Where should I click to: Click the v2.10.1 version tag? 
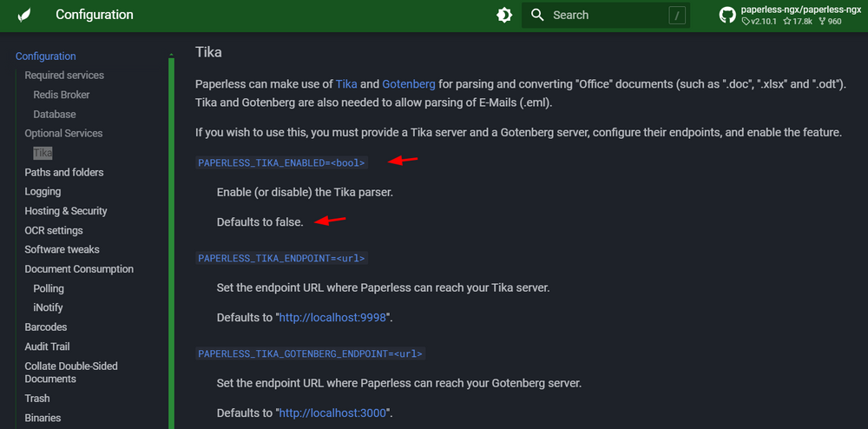pos(760,22)
